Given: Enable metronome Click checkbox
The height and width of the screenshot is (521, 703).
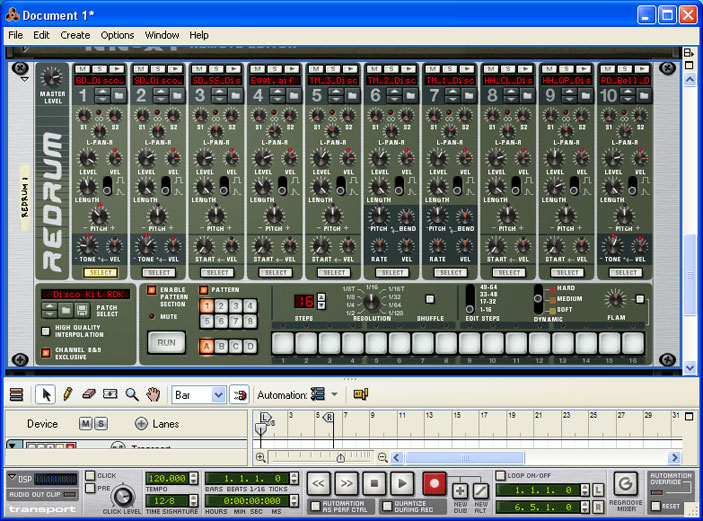Looking at the screenshot, I should click(91, 475).
